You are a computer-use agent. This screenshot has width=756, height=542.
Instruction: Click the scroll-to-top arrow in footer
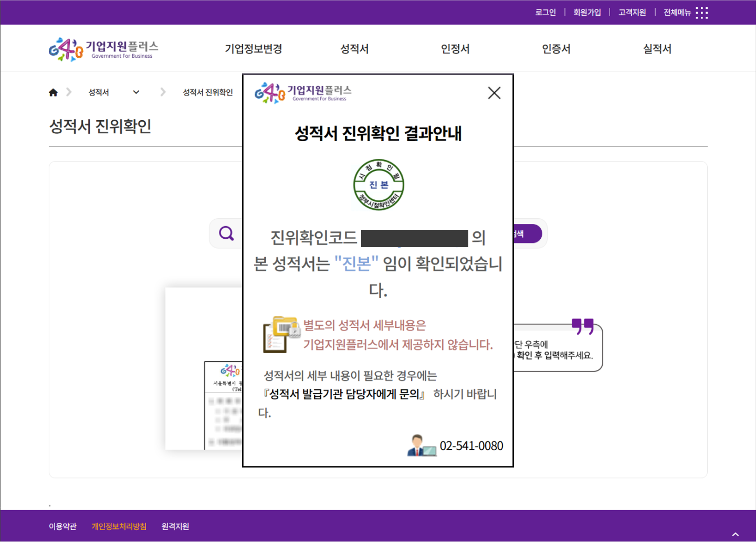click(736, 534)
